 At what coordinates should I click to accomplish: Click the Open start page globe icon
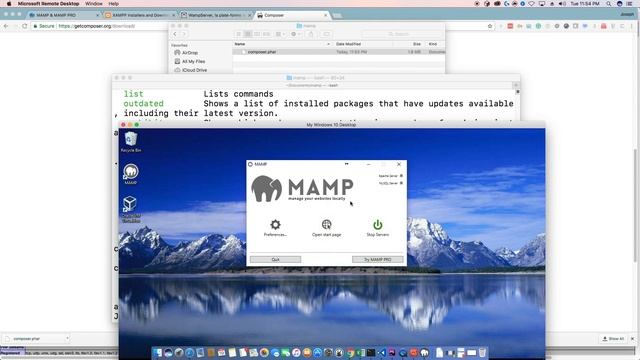coord(327,224)
